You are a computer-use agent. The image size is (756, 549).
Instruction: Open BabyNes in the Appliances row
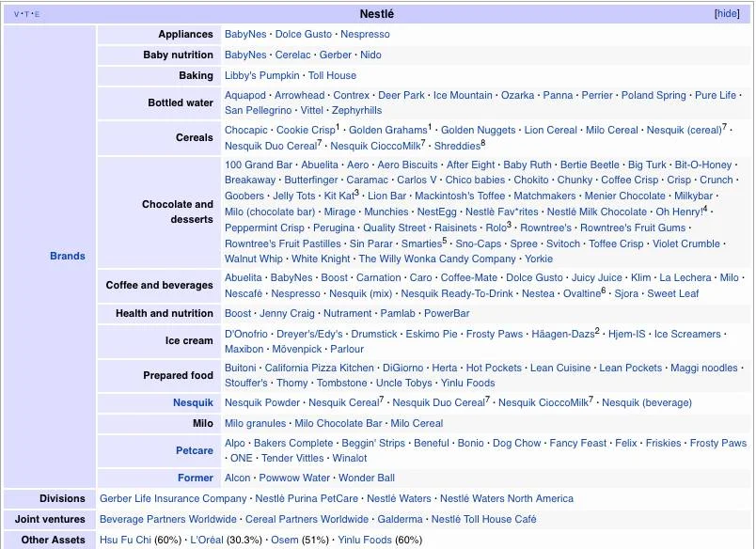(245, 34)
